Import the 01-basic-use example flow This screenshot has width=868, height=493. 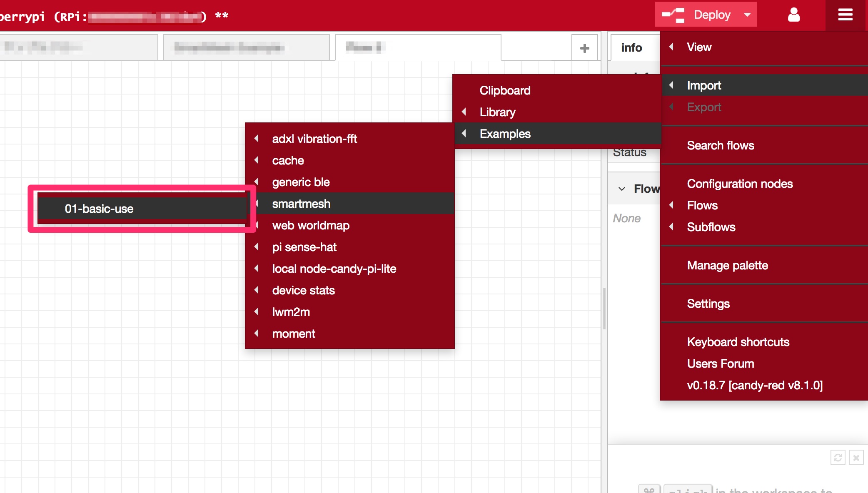pyautogui.click(x=142, y=209)
